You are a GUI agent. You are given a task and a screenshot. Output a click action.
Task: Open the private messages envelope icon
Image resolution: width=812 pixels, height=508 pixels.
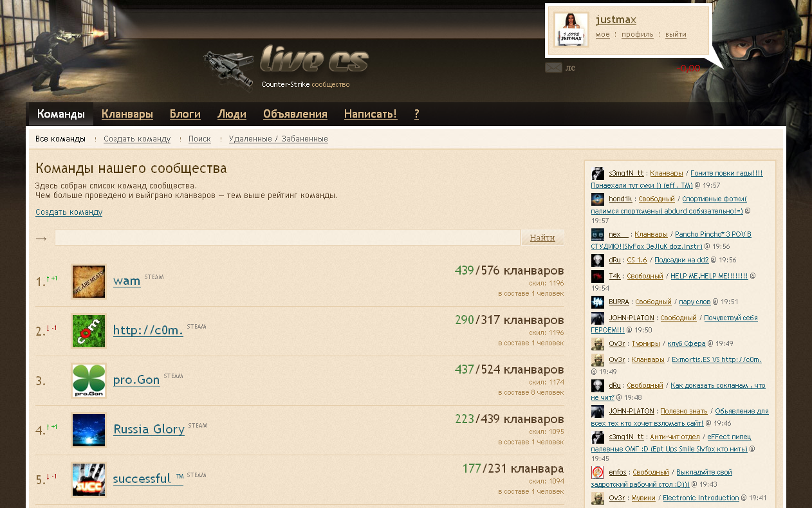(x=553, y=68)
